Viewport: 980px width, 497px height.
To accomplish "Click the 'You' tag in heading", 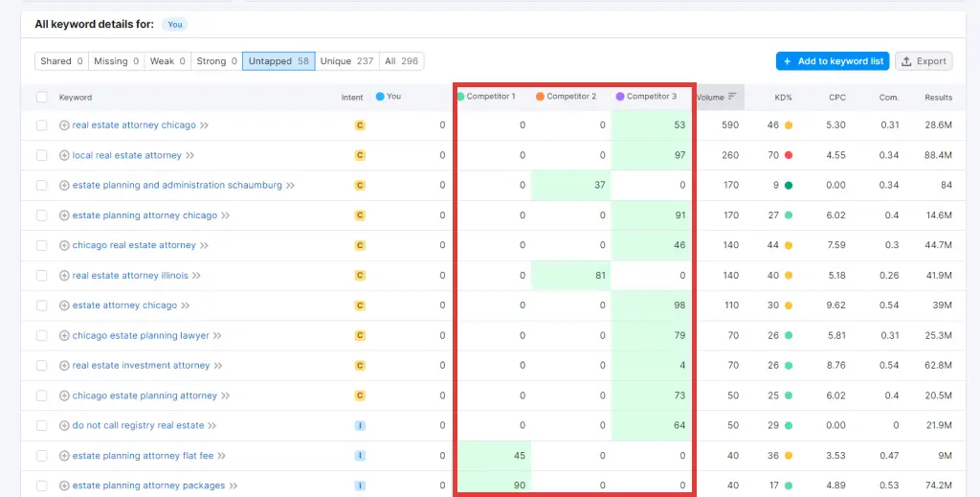I will pyautogui.click(x=175, y=24).
